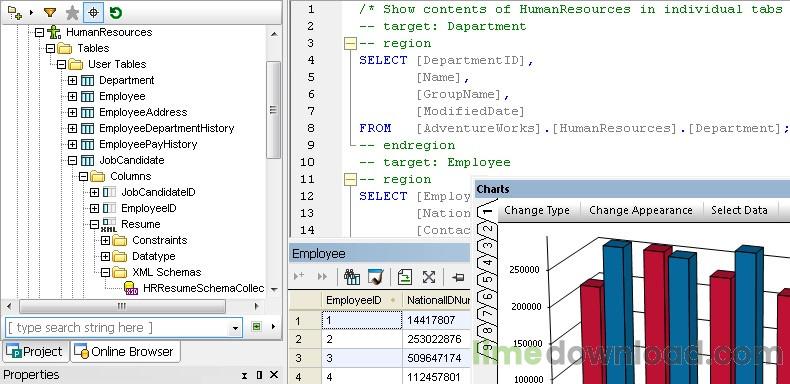Collapse the code region at line 3
Image resolution: width=790 pixels, height=384 pixels.
pos(350,44)
